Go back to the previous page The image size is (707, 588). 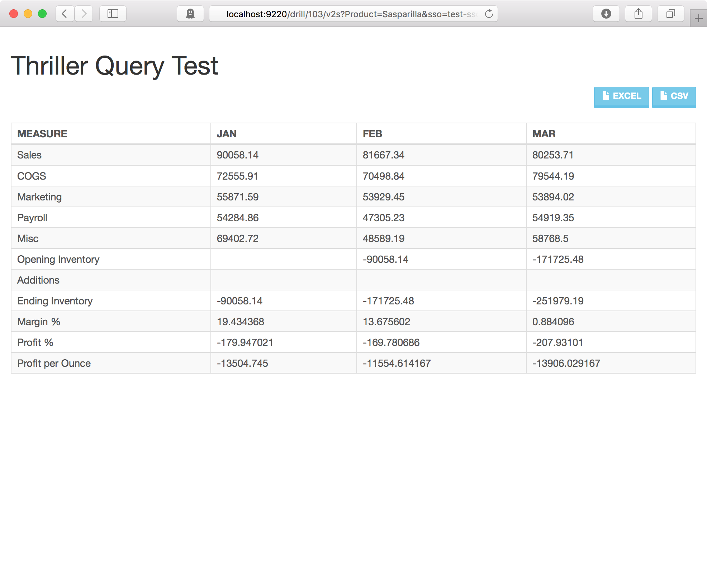pyautogui.click(x=65, y=14)
